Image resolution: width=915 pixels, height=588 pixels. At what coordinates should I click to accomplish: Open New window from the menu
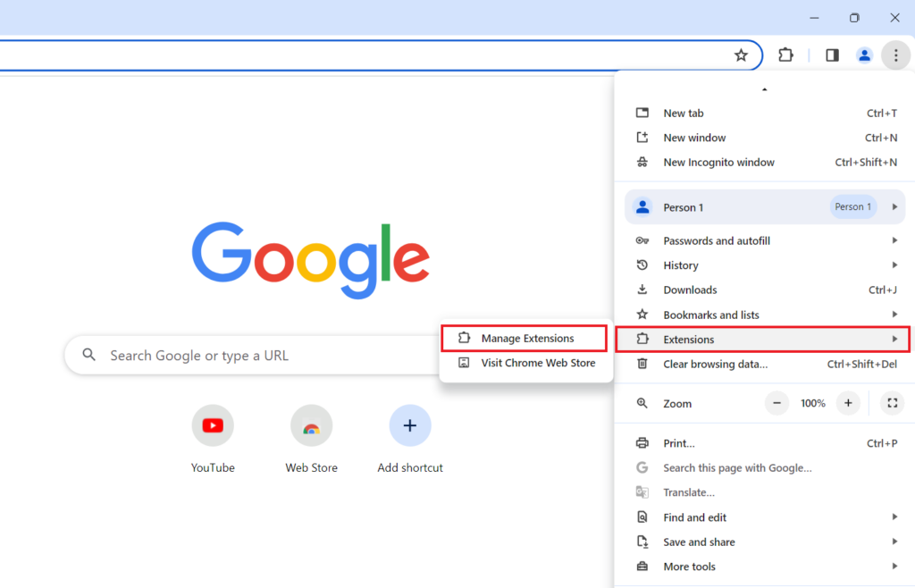(x=765, y=138)
